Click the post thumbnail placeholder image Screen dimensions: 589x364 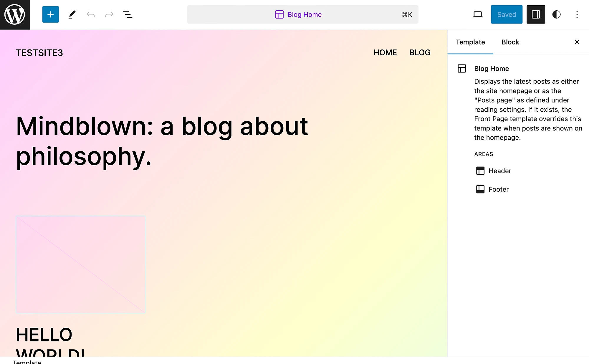pyautogui.click(x=81, y=265)
